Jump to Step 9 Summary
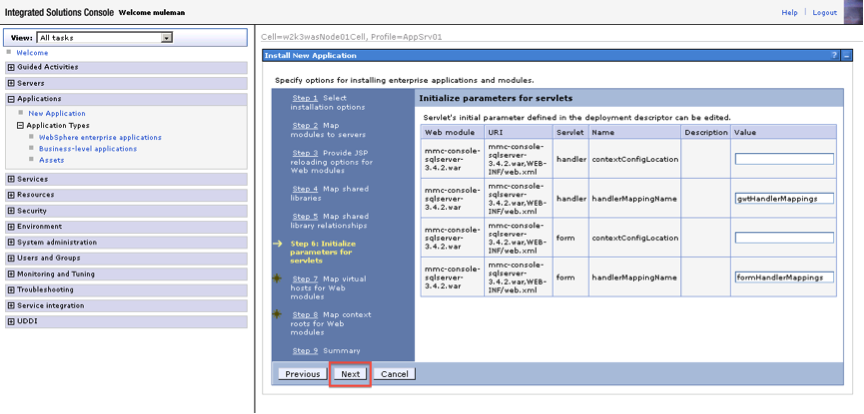Screen dimensions: 864x414 [304, 351]
